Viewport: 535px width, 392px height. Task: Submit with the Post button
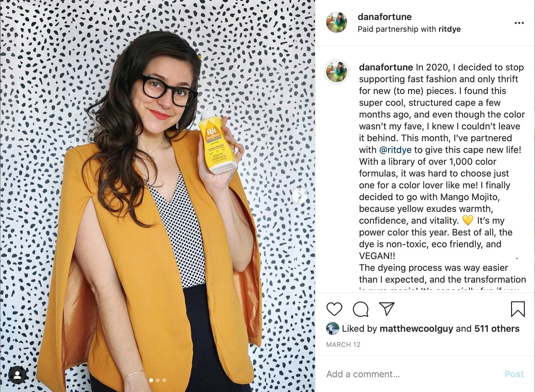coord(514,374)
